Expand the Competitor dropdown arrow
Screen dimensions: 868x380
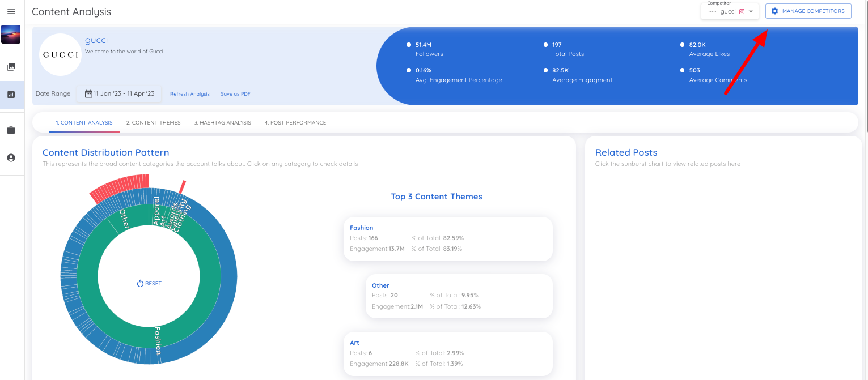click(751, 11)
